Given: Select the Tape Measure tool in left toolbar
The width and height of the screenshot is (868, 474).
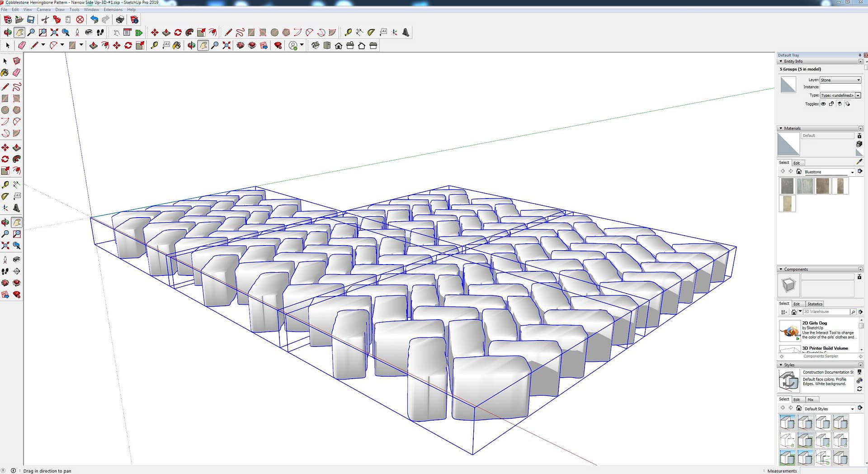Looking at the screenshot, I should tap(5, 185).
